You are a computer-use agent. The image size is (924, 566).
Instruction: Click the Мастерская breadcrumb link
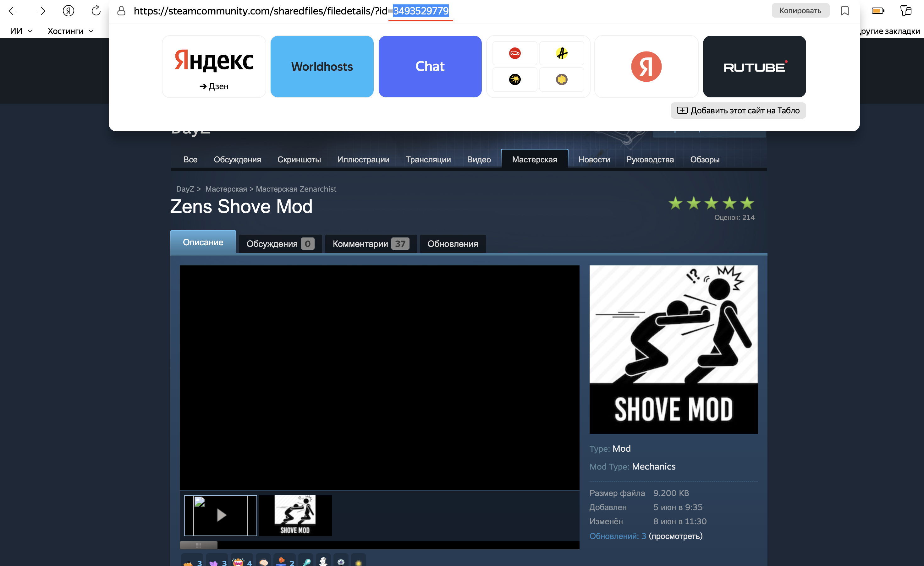226,189
